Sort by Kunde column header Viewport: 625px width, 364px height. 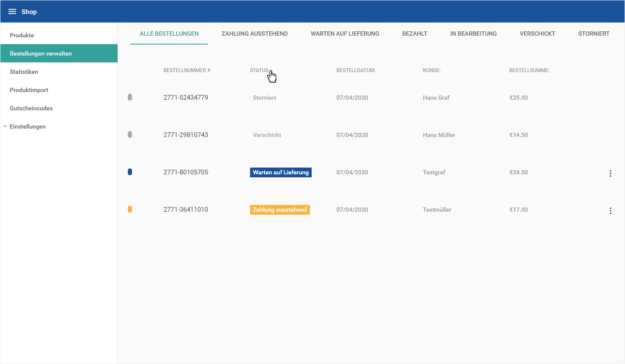tap(431, 70)
